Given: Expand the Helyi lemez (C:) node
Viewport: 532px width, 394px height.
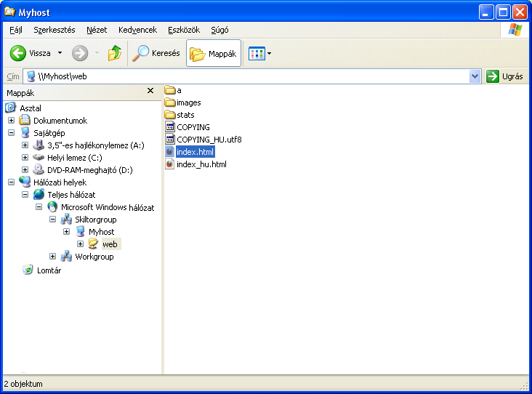Looking at the screenshot, I should coord(25,158).
